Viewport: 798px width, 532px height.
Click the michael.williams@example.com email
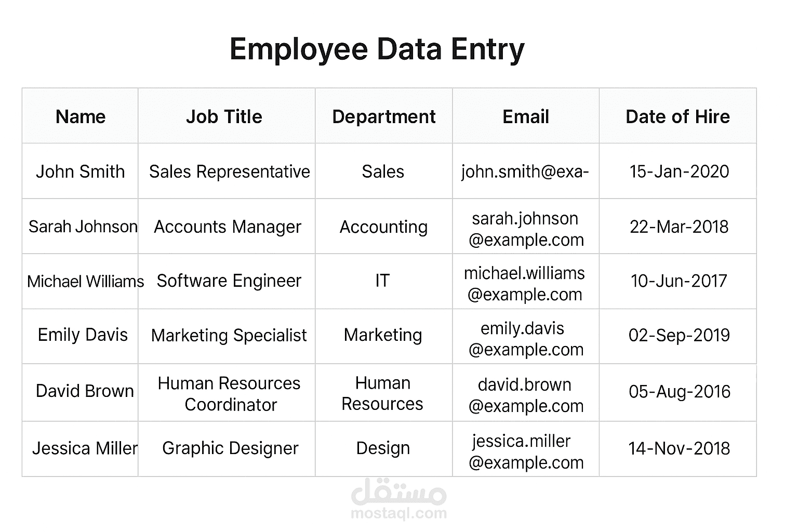tap(526, 284)
